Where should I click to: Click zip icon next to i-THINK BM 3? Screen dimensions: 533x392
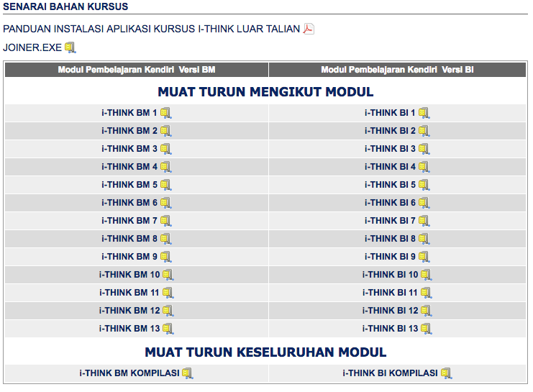166,149
